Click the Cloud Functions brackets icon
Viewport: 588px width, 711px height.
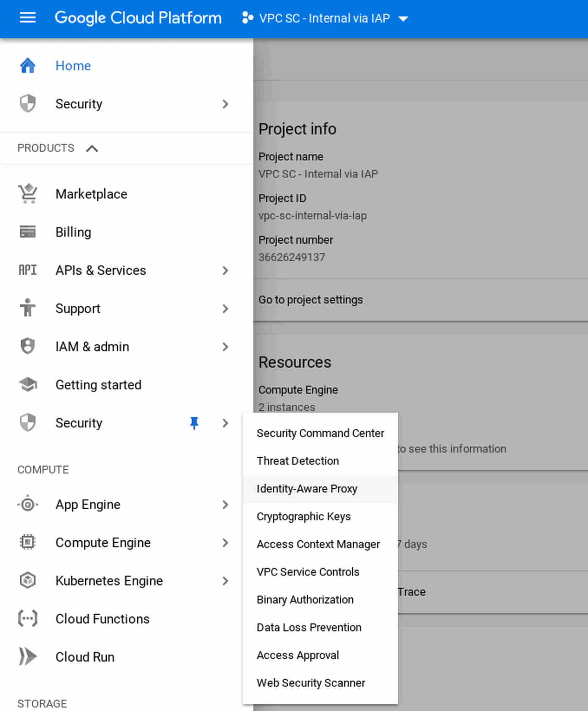coord(28,619)
